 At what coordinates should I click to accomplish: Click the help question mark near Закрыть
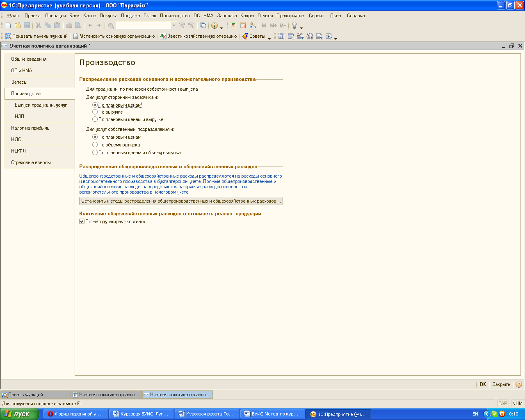[x=519, y=384]
